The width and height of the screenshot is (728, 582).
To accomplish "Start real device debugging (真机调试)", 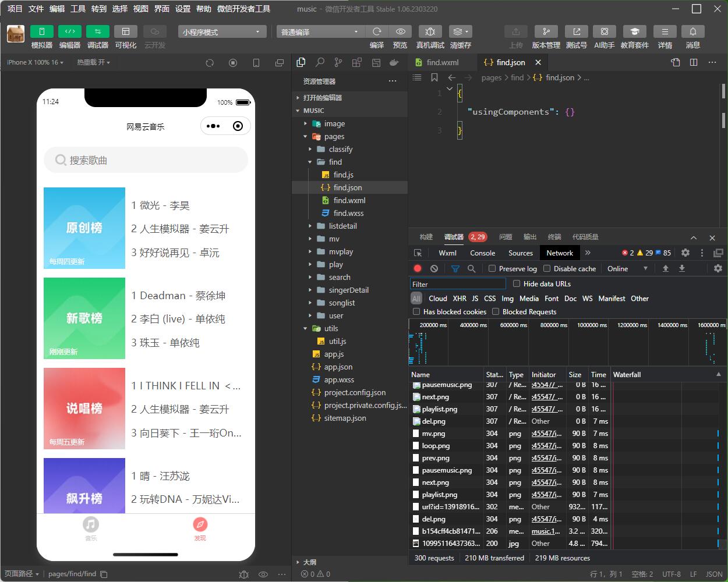I will tap(430, 31).
